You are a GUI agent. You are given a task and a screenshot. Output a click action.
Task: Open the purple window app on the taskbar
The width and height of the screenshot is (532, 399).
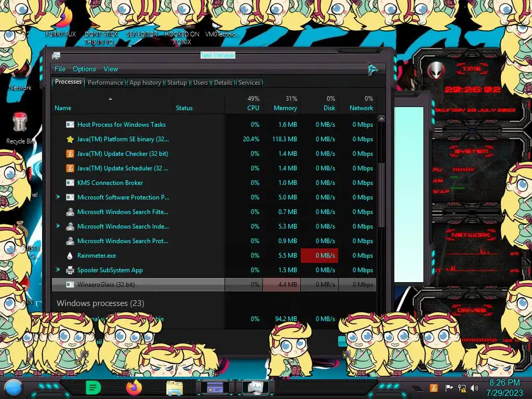click(x=215, y=388)
